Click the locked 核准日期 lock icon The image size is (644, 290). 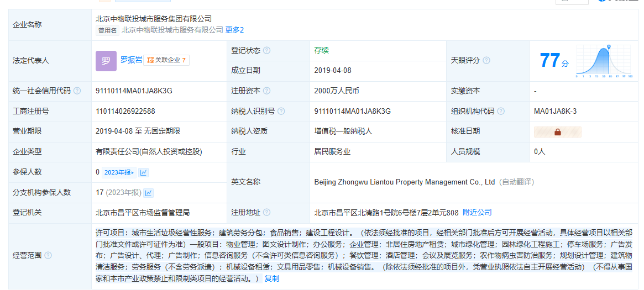557,131
